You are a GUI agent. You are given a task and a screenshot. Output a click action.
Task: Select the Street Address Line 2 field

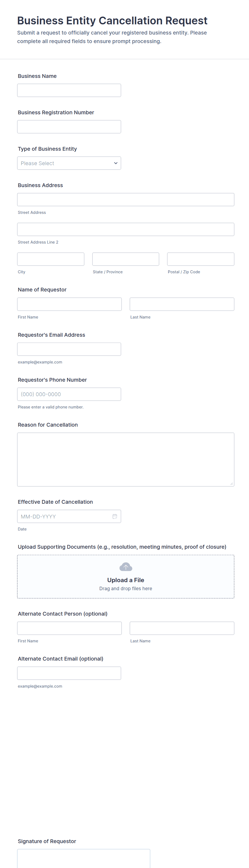[x=126, y=229]
